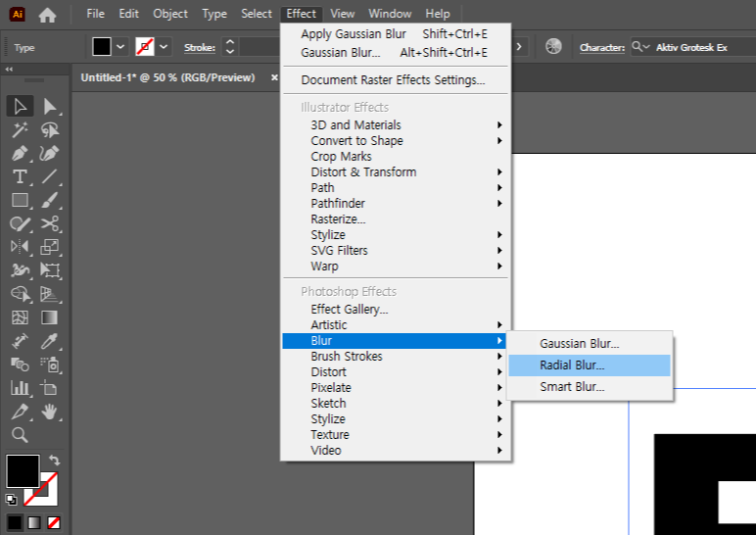Select the Gradient tool
The height and width of the screenshot is (535, 756).
pos(50,317)
